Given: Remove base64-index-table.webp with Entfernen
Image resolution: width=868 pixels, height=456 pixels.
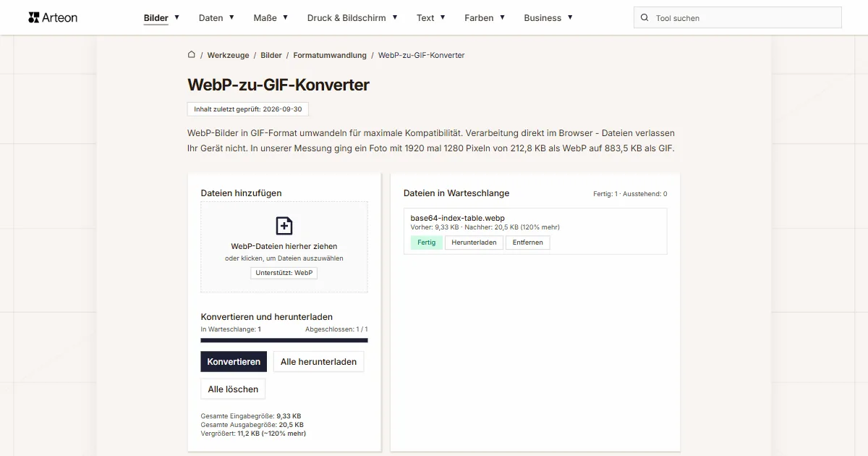Looking at the screenshot, I should 528,242.
